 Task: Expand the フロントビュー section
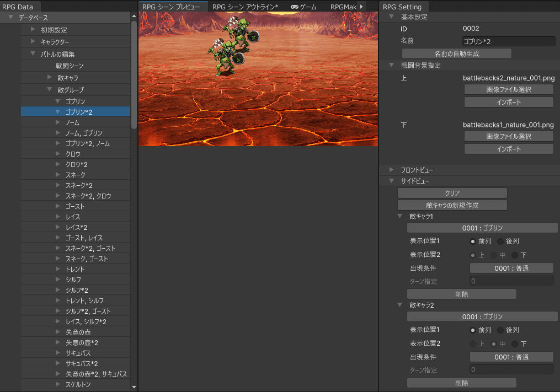point(391,170)
